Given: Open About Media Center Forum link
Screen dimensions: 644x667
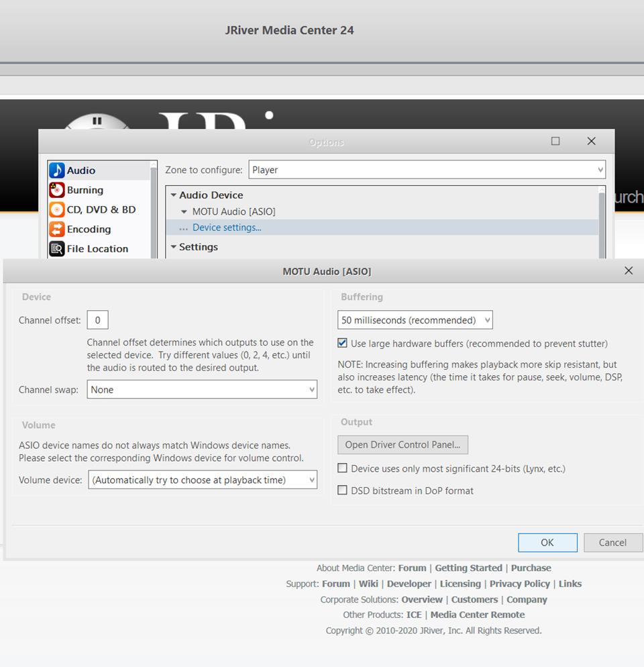Looking at the screenshot, I should tap(412, 568).
